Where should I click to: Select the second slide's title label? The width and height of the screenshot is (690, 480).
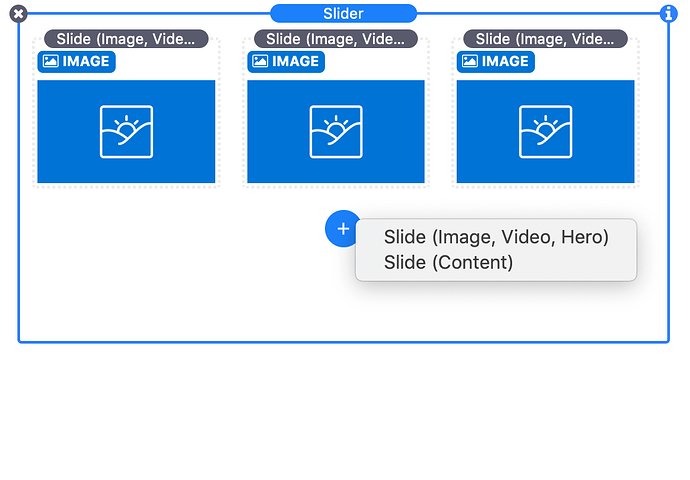[x=336, y=39]
